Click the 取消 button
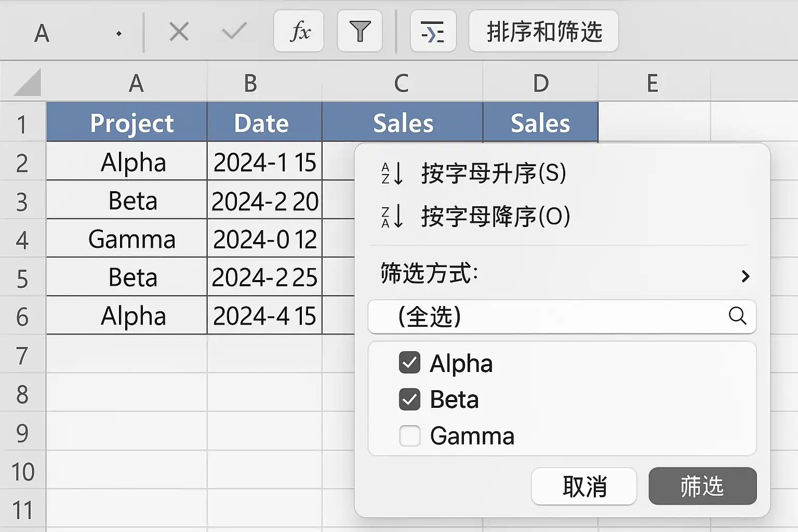798x532 pixels. (584, 486)
